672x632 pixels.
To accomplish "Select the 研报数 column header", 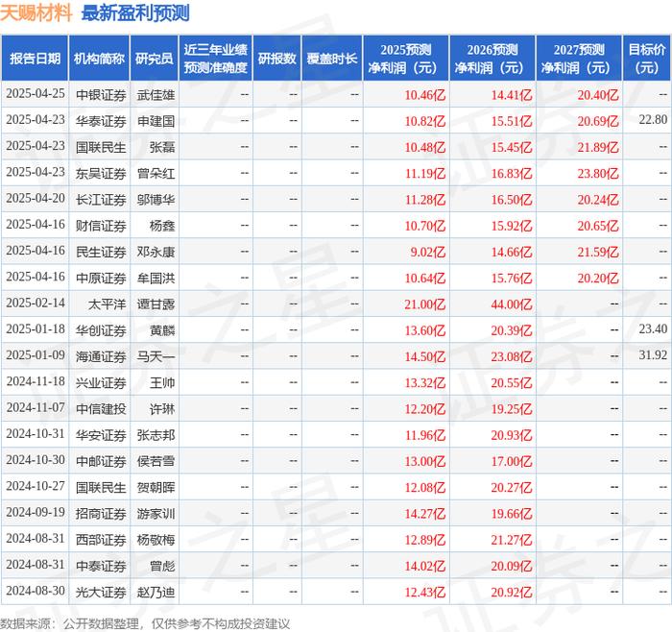I will point(276,59).
